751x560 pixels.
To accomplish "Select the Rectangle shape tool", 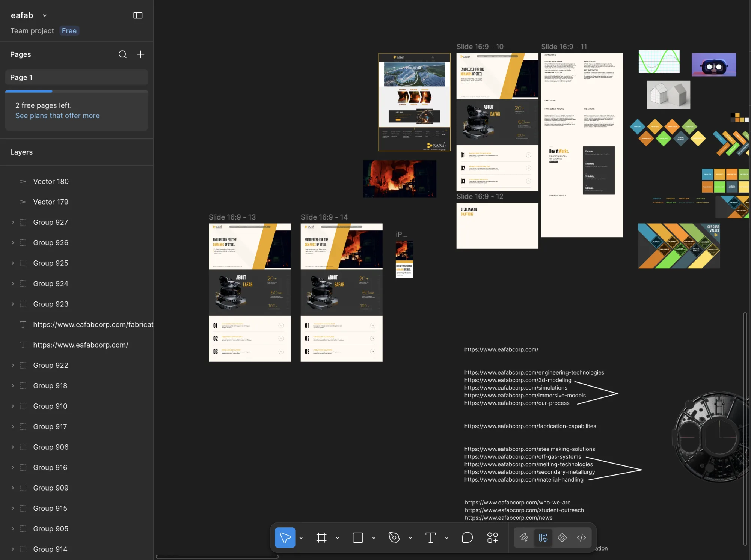I will pyautogui.click(x=358, y=537).
